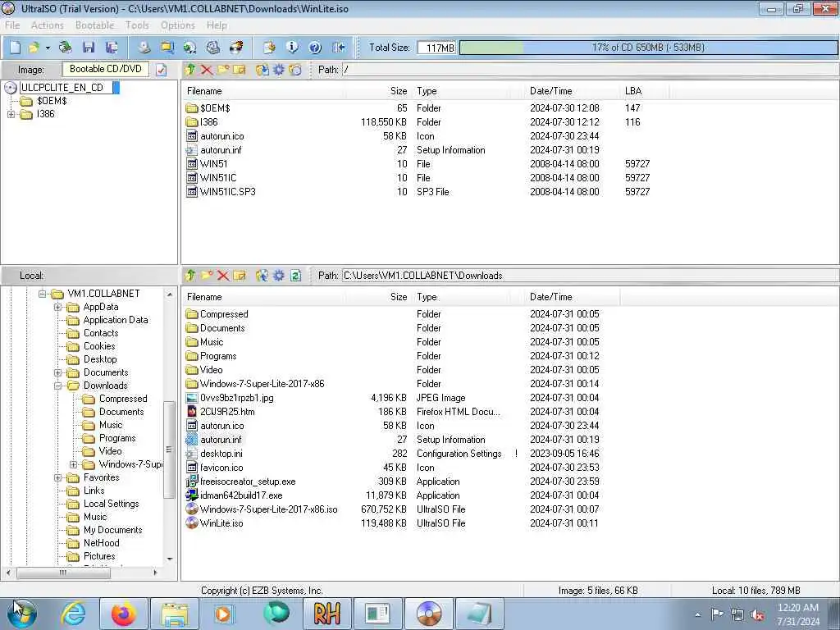Click the ULCPCLITE_EN_CD volume label box

[66, 87]
